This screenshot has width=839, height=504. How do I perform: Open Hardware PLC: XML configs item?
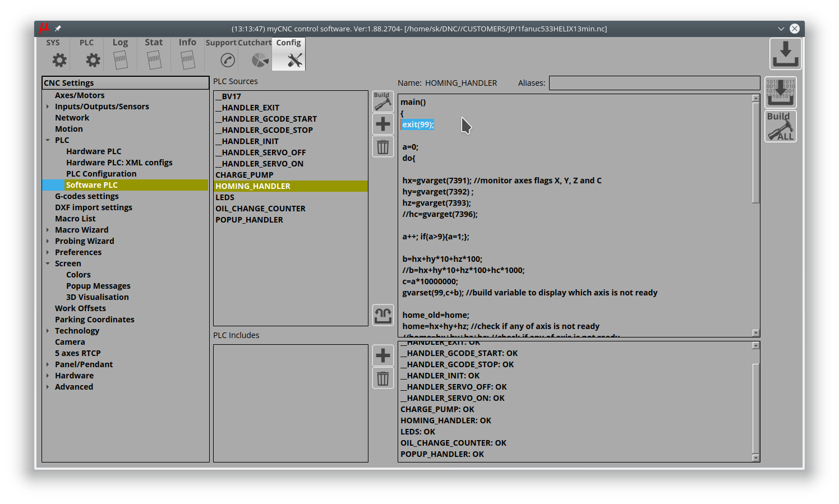(119, 163)
